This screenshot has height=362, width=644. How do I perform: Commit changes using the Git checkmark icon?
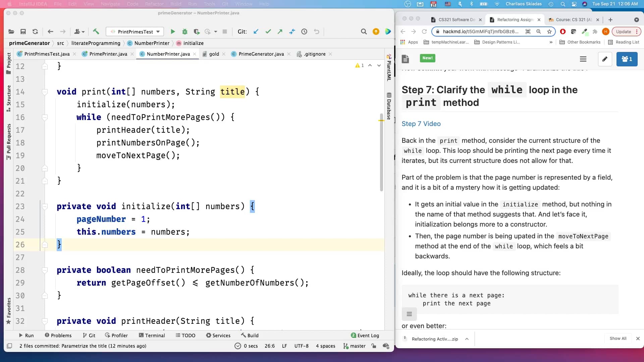coord(268,32)
